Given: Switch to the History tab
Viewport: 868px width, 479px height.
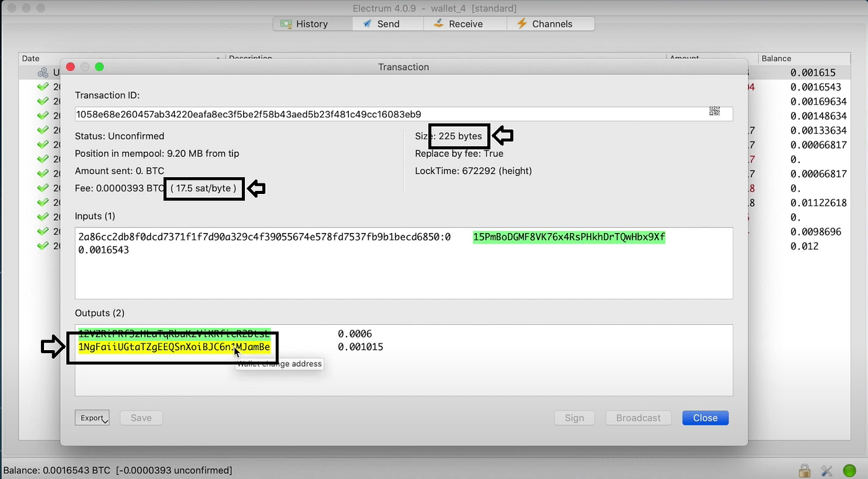Looking at the screenshot, I should [312, 24].
